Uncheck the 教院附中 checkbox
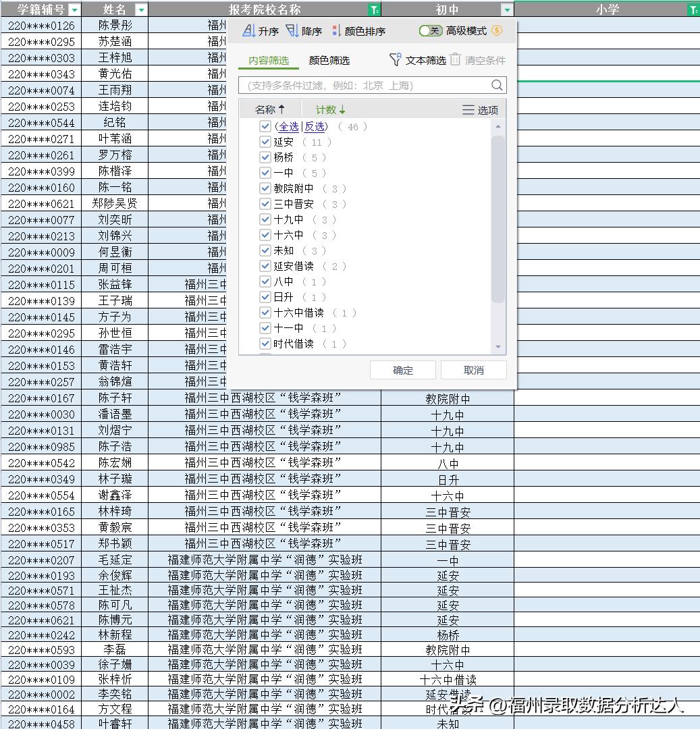Viewport: 700px width, 729px height. click(265, 188)
